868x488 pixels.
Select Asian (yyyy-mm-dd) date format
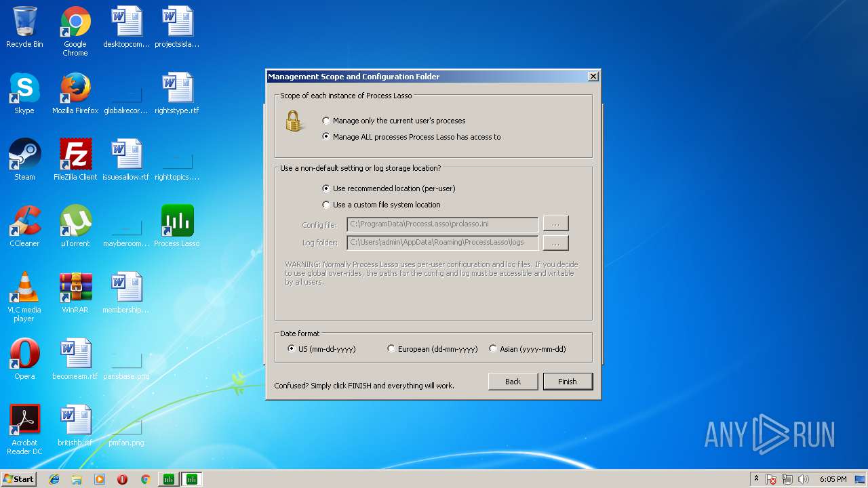tap(527, 349)
